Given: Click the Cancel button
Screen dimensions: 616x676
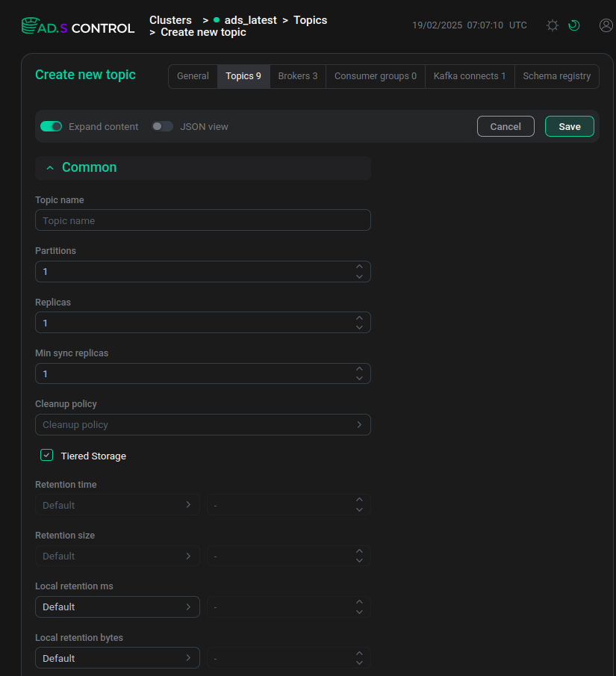Looking at the screenshot, I should coord(505,126).
